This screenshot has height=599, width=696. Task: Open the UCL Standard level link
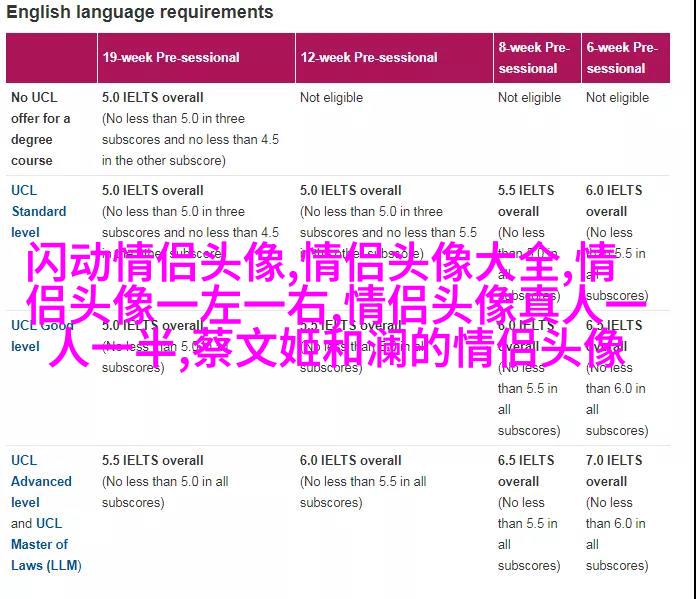click(x=39, y=211)
